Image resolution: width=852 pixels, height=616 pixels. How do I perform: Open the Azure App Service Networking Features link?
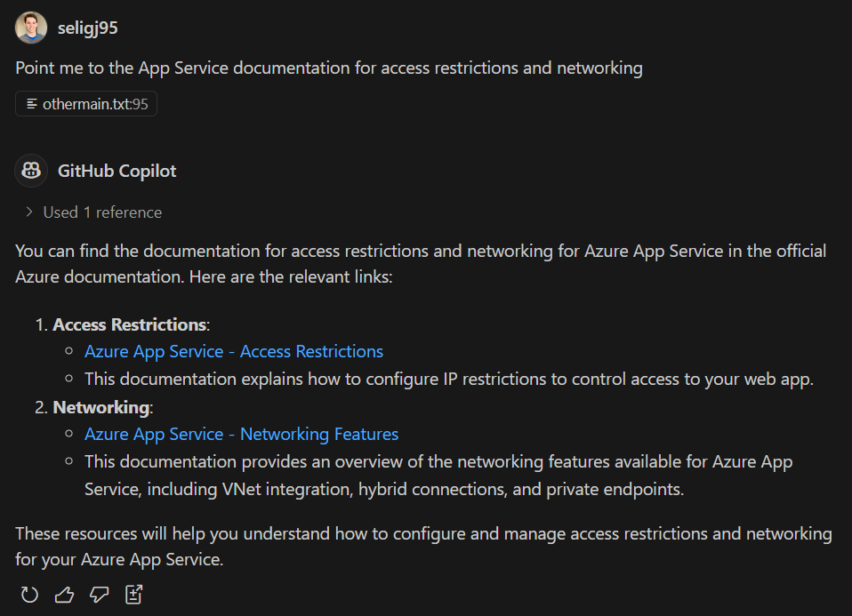[240, 434]
